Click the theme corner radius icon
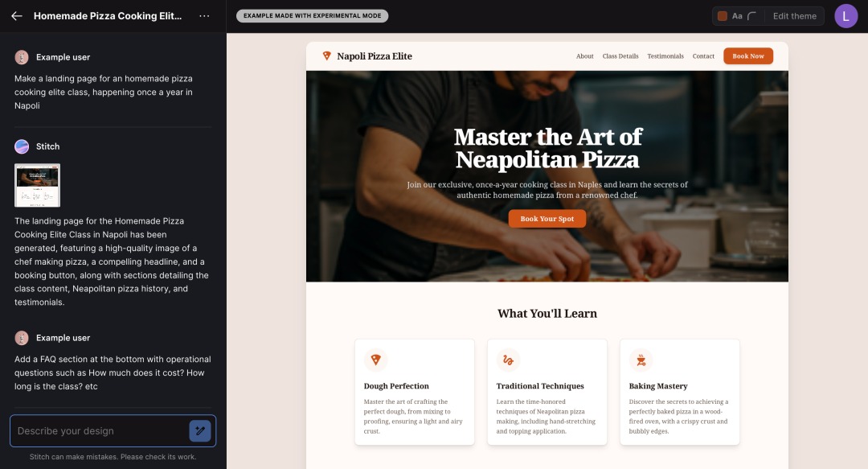Screen dimensions: 868x469 click(x=751, y=16)
